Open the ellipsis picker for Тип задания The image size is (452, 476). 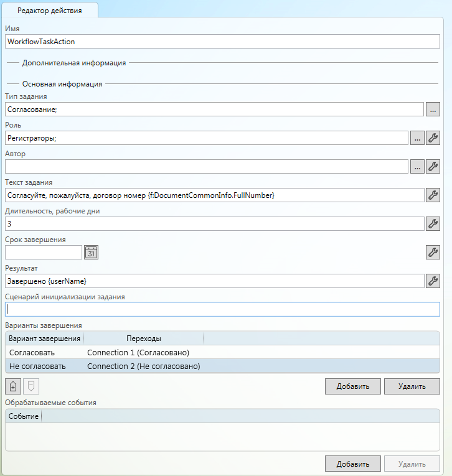pos(433,110)
